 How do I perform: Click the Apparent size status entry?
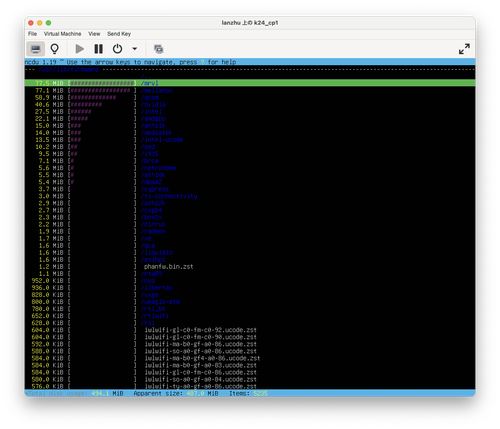pyautogui.click(x=176, y=393)
